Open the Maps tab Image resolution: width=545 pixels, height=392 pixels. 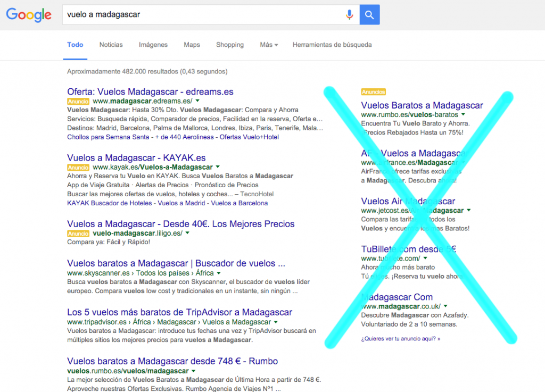192,45
